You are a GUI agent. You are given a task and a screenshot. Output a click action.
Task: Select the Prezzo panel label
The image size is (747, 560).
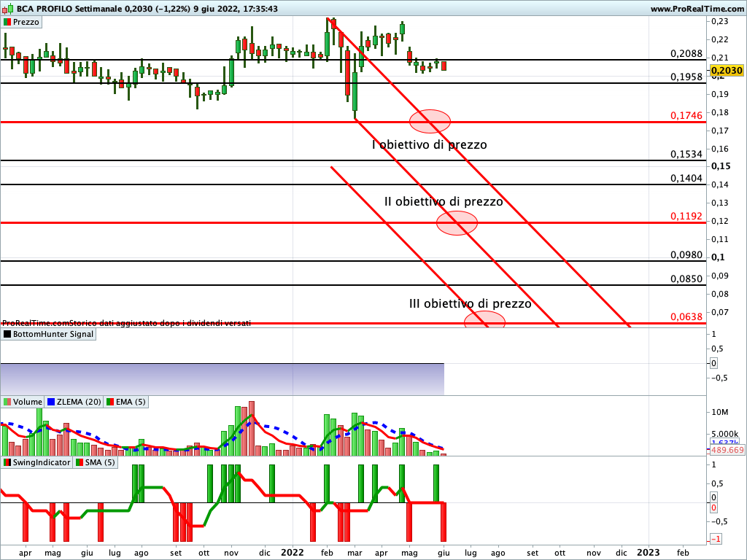[26, 22]
